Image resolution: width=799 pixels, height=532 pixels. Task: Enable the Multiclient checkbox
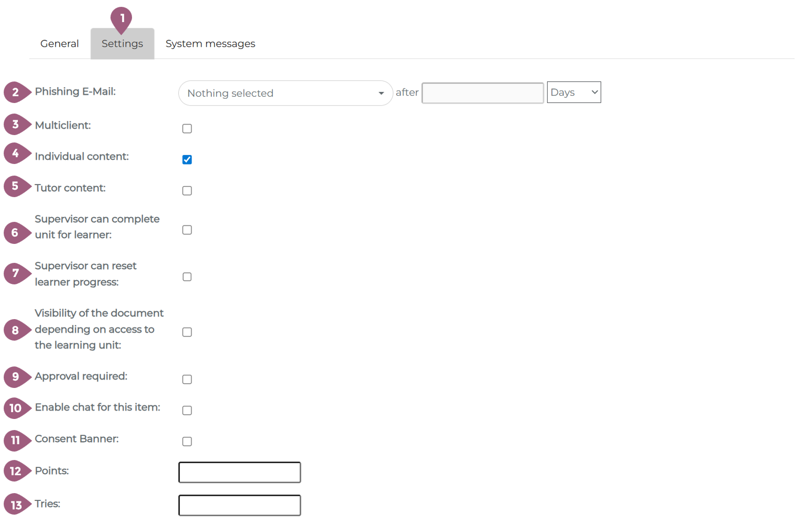(x=187, y=129)
